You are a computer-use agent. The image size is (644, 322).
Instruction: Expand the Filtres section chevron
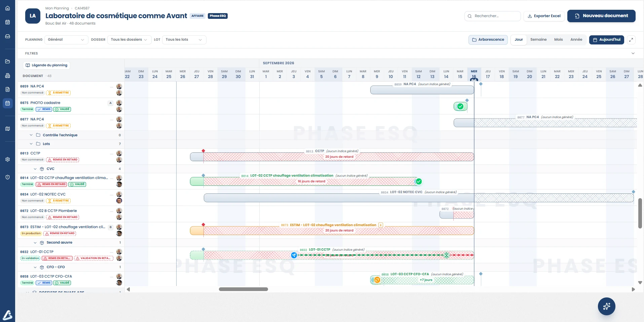[x=633, y=53]
